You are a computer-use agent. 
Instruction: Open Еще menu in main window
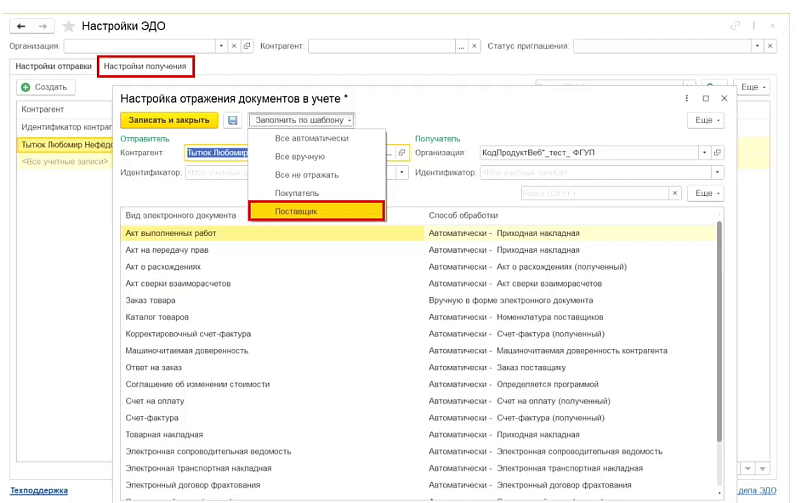[x=753, y=87]
